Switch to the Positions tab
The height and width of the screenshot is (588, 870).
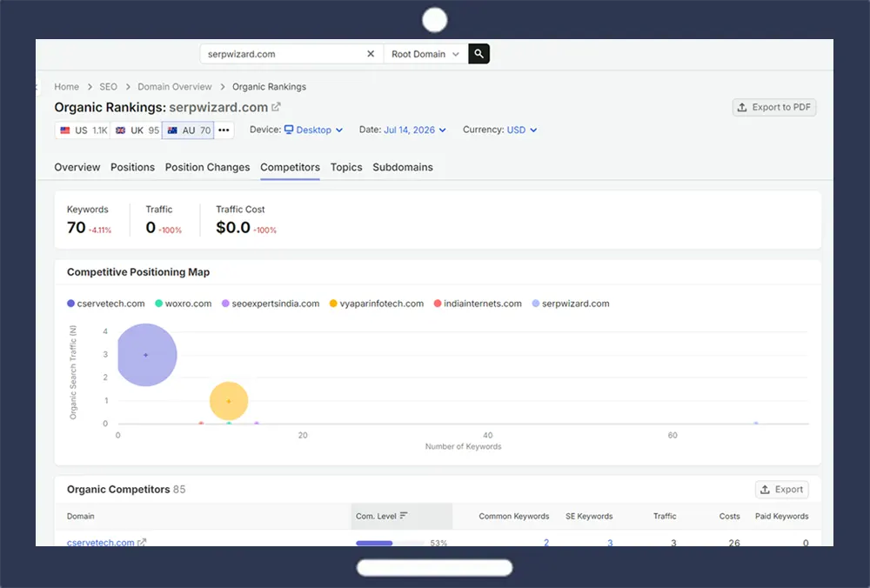pyautogui.click(x=132, y=167)
